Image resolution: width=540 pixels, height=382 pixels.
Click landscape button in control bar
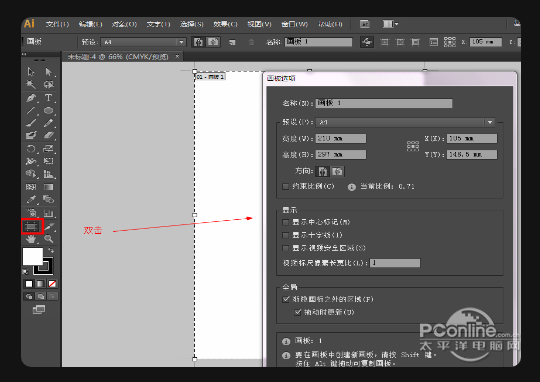(x=213, y=42)
